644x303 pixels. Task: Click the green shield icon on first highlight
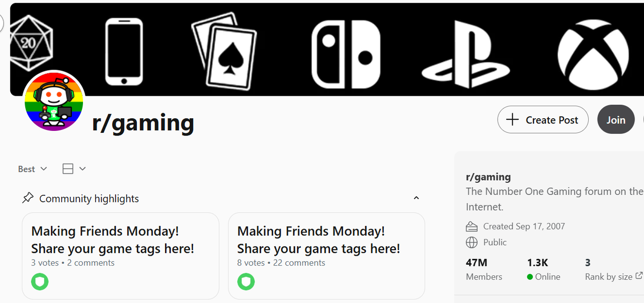point(40,281)
